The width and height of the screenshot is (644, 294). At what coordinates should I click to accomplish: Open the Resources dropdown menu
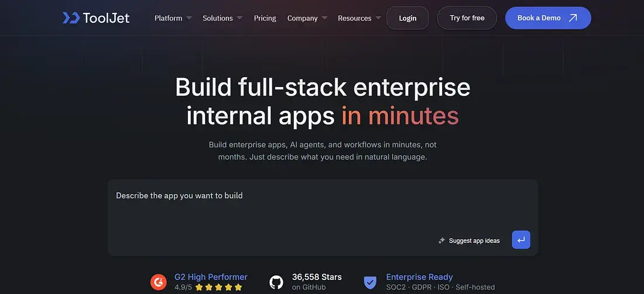[x=359, y=18]
